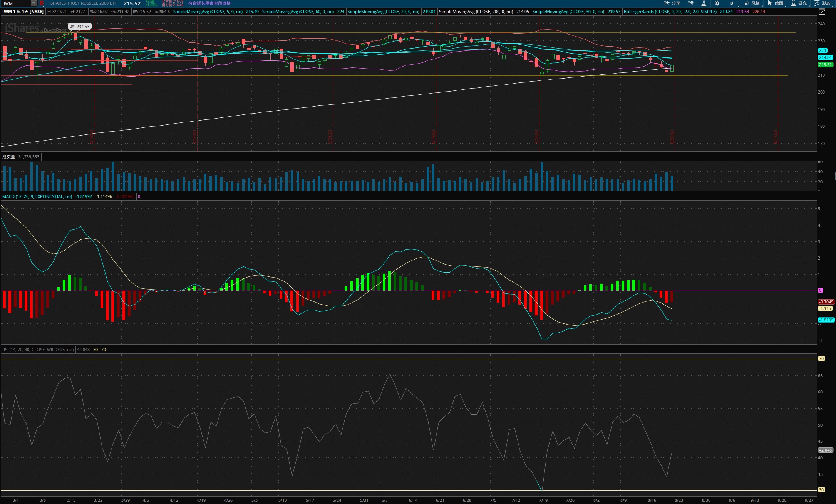Click the curve scale icon at top-right of chart

click(x=822, y=12)
